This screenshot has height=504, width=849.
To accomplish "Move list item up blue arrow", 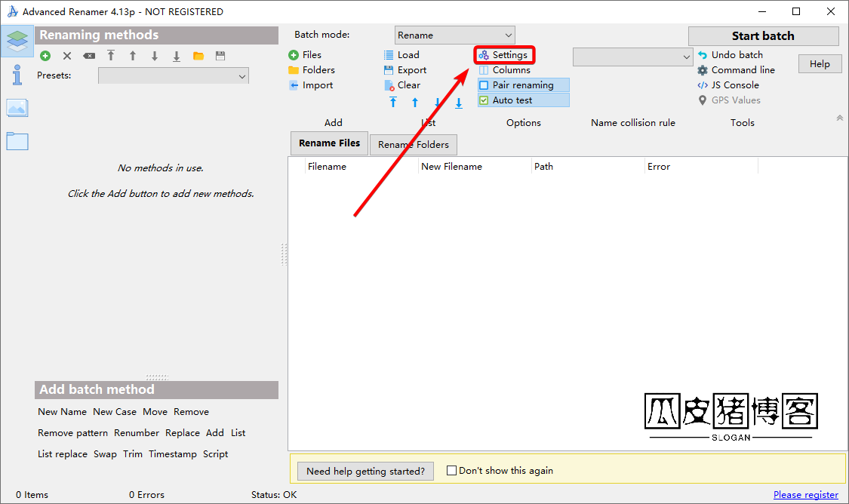I will click(415, 103).
